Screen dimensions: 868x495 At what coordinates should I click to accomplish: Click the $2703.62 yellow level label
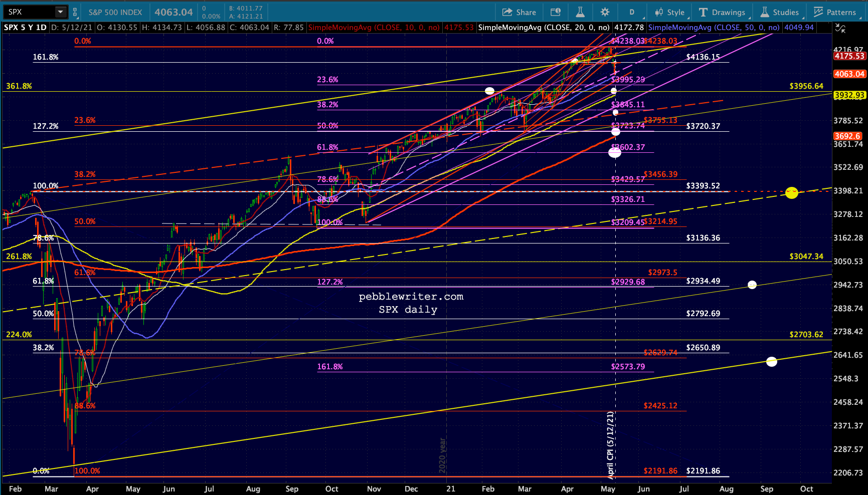(806, 335)
